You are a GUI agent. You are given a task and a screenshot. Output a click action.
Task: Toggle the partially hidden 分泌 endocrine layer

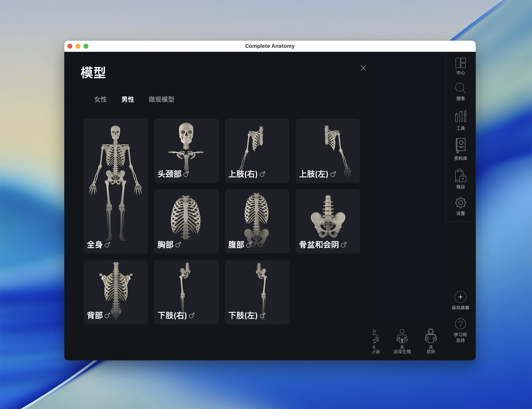point(376,337)
